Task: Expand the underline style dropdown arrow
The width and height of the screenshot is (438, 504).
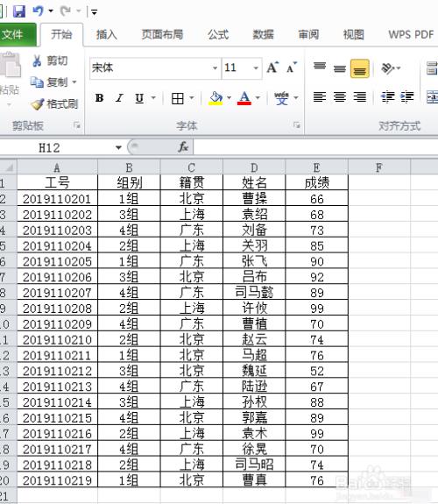Action: coord(153,97)
